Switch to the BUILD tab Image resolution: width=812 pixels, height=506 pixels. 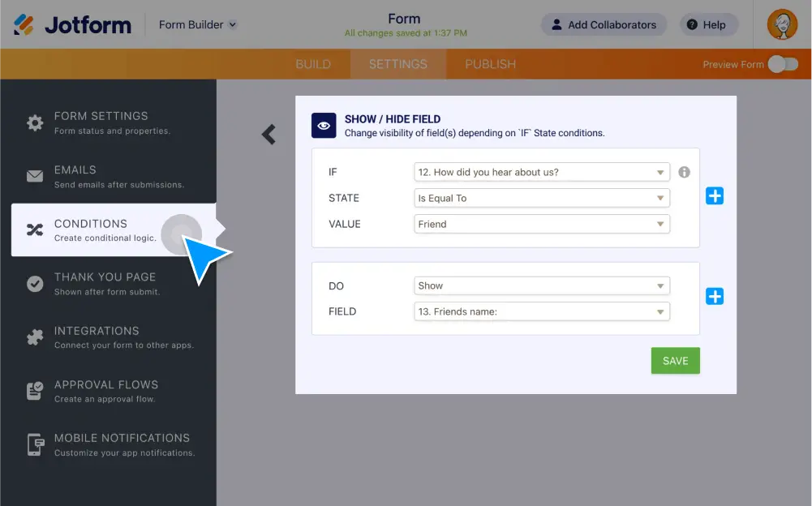click(313, 64)
